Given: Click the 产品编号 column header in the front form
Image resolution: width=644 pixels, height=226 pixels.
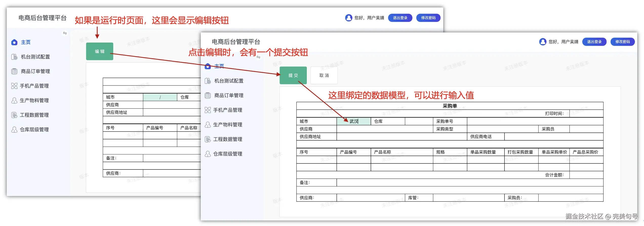Looking at the screenshot, I should 354,152.
